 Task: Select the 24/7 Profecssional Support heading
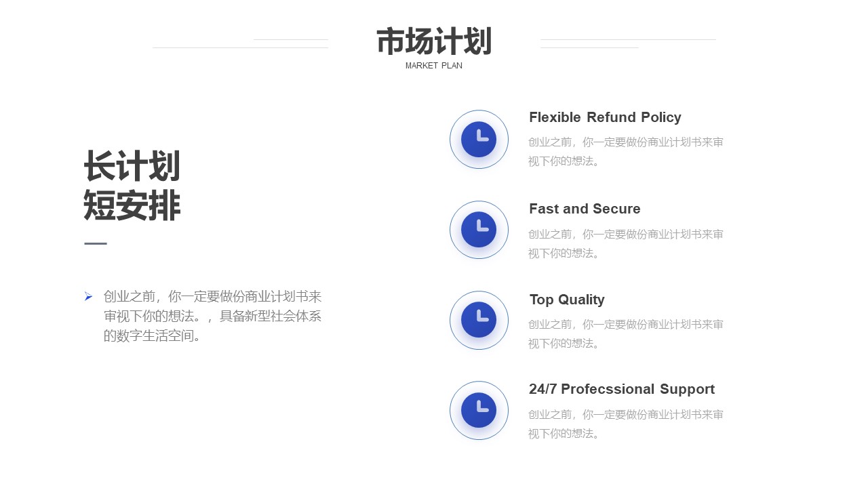622,389
